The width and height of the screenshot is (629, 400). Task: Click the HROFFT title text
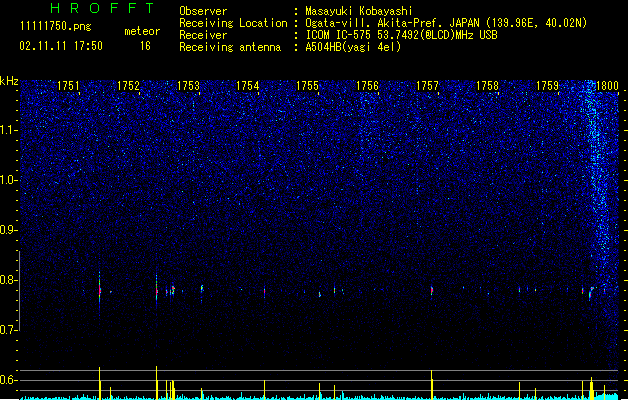(102, 8)
